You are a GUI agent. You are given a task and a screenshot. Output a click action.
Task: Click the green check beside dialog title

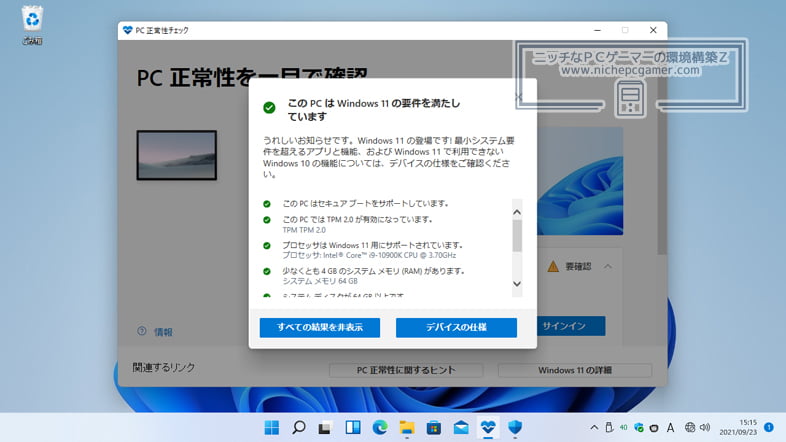point(269,107)
